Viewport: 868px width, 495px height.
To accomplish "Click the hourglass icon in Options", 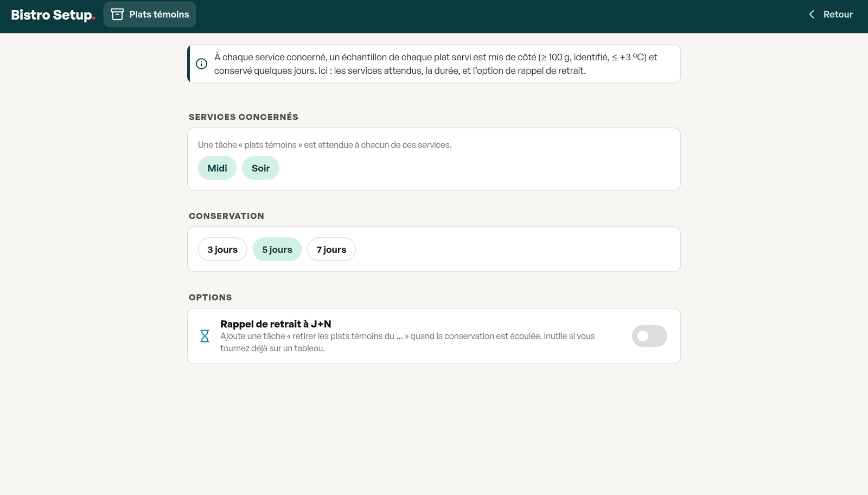I will click(x=205, y=336).
